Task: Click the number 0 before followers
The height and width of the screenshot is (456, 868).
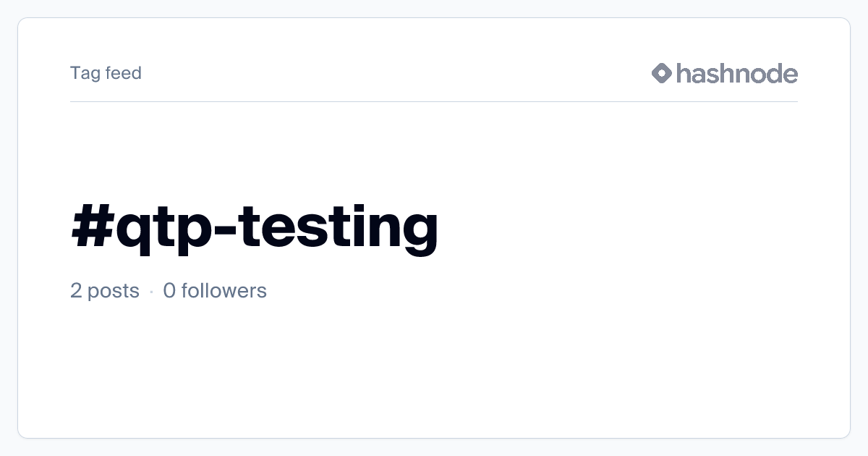Action: 169,291
